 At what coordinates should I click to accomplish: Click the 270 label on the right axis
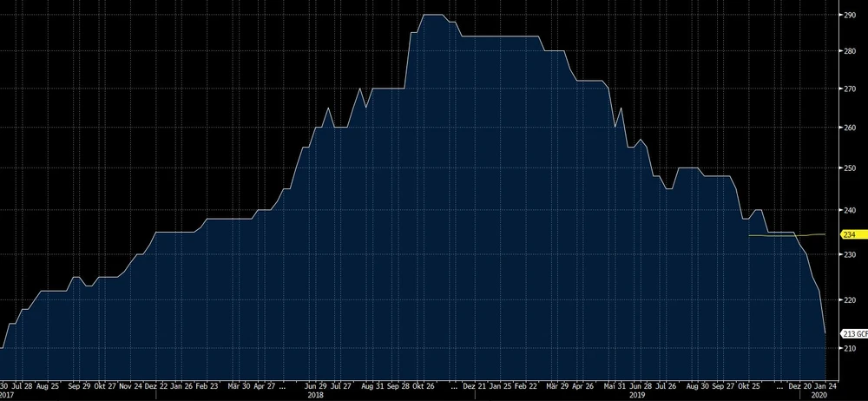pyautogui.click(x=849, y=89)
